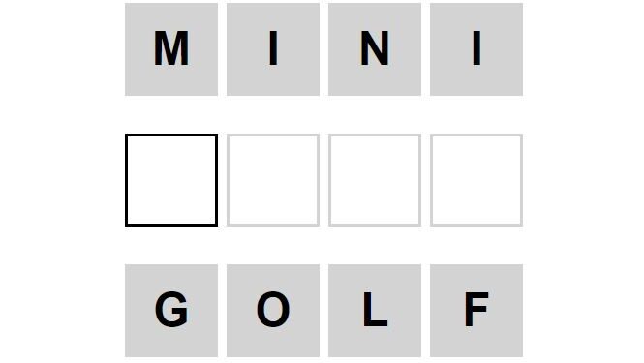Click the L letter tile
The width and height of the screenshot is (644, 363).
coord(375,311)
